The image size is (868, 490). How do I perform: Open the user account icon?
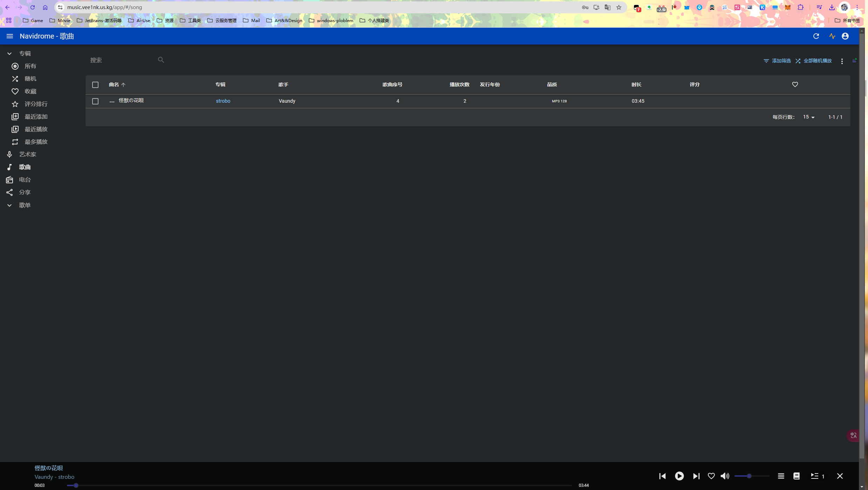point(845,36)
